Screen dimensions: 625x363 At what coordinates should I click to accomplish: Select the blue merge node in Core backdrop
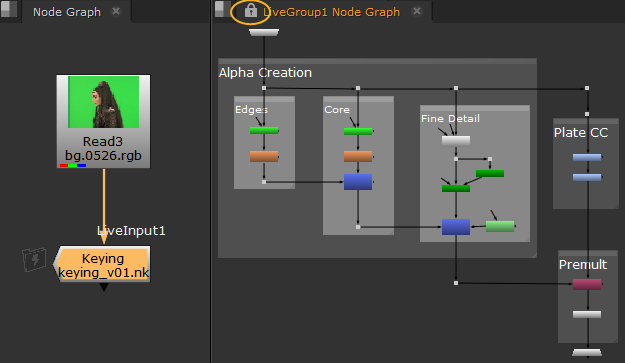(x=358, y=182)
